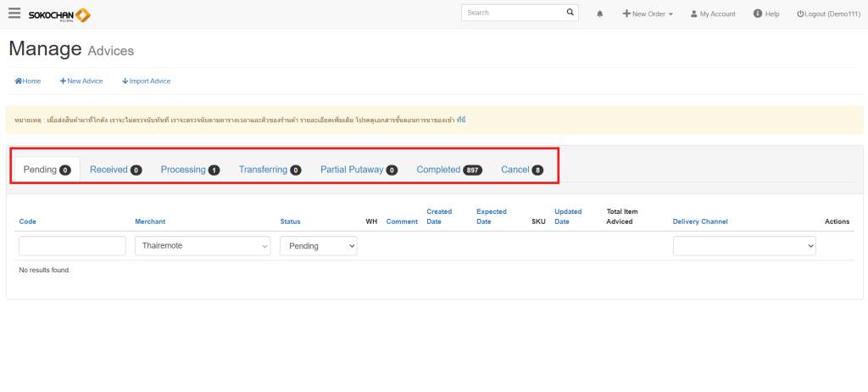Viewport: 868px width, 392px height.
Task: Open the Help page
Action: tap(766, 14)
